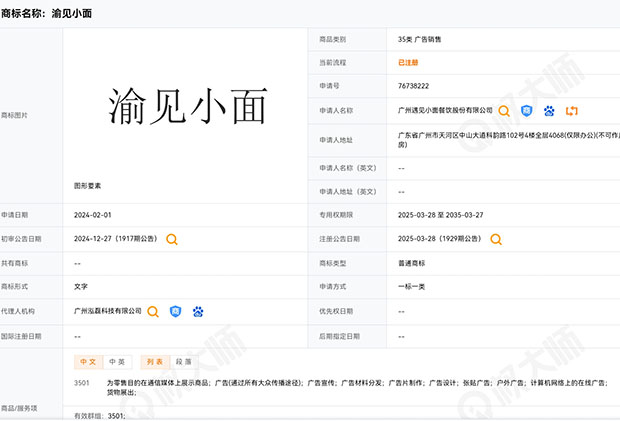The image size is (620, 421).
Task: Select the 段落 view tab
Action: pos(183,362)
